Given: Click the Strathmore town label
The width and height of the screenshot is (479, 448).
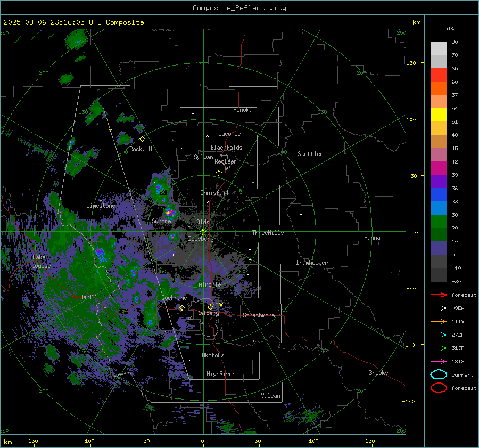Looking at the screenshot, I should (259, 315).
